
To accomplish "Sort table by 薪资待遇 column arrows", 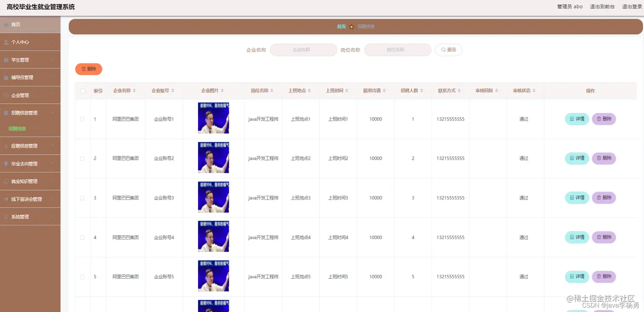I will click(384, 91).
